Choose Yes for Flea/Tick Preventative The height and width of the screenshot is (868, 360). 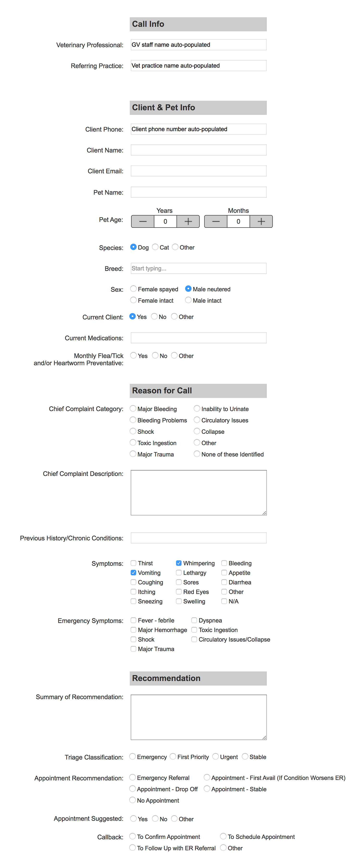tap(133, 356)
